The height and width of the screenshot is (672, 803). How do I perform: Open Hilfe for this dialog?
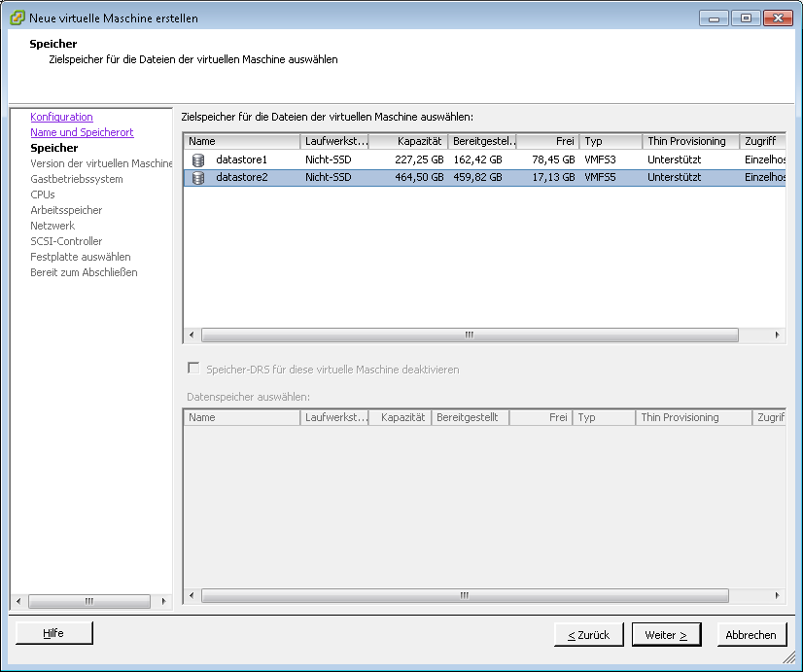click(x=53, y=633)
